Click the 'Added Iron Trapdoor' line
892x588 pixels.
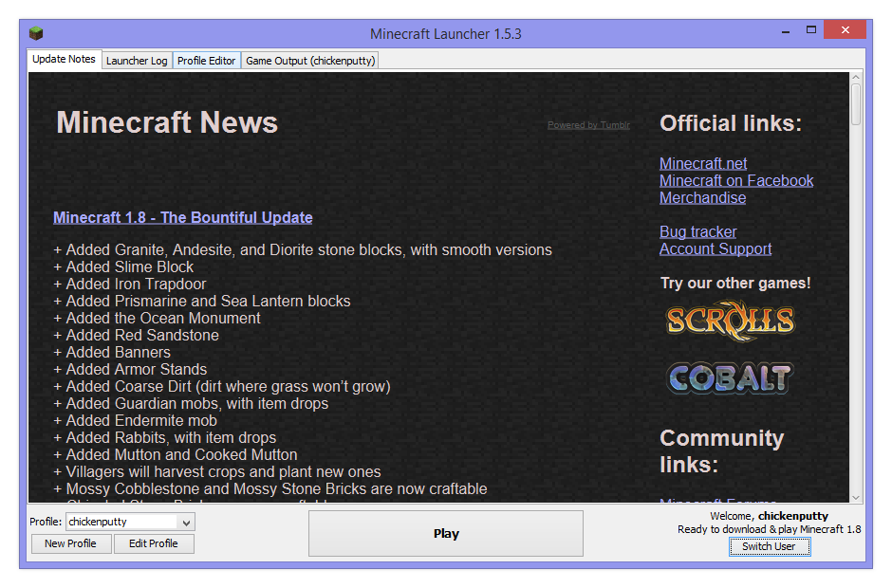tap(130, 285)
